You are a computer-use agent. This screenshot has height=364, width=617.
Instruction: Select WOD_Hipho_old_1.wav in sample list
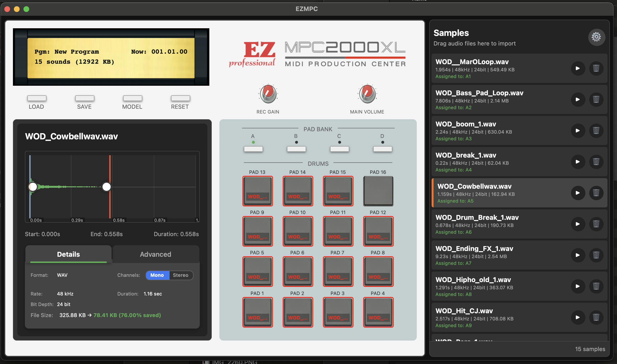(x=519, y=286)
